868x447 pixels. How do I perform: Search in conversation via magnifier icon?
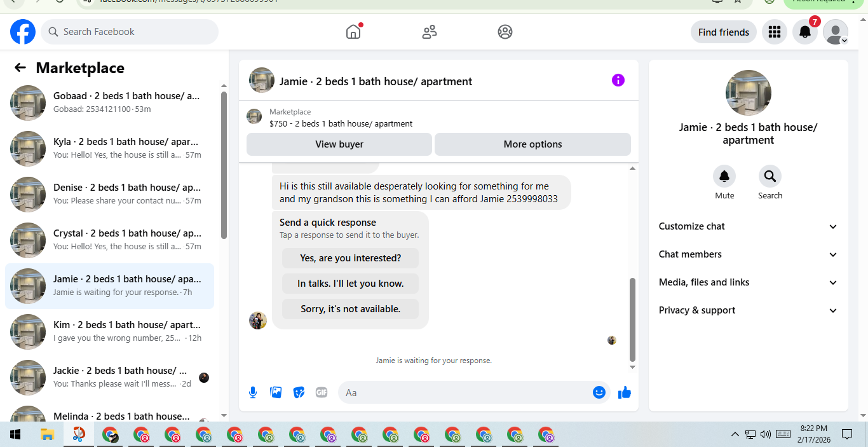click(x=770, y=176)
